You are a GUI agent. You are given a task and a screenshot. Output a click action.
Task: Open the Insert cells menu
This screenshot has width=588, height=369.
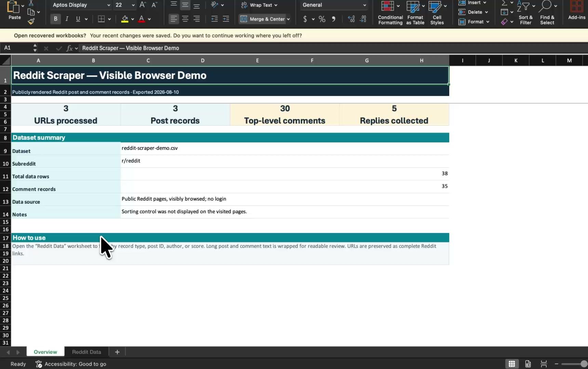coord(472,3)
